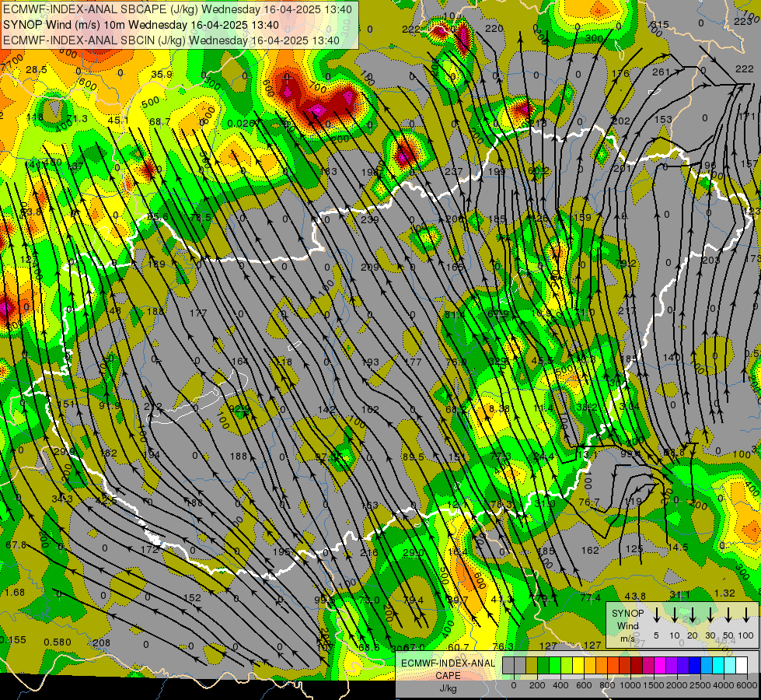Click the map value 67.8
Image resolution: width=761 pixels, height=700 pixels.
pos(16,545)
